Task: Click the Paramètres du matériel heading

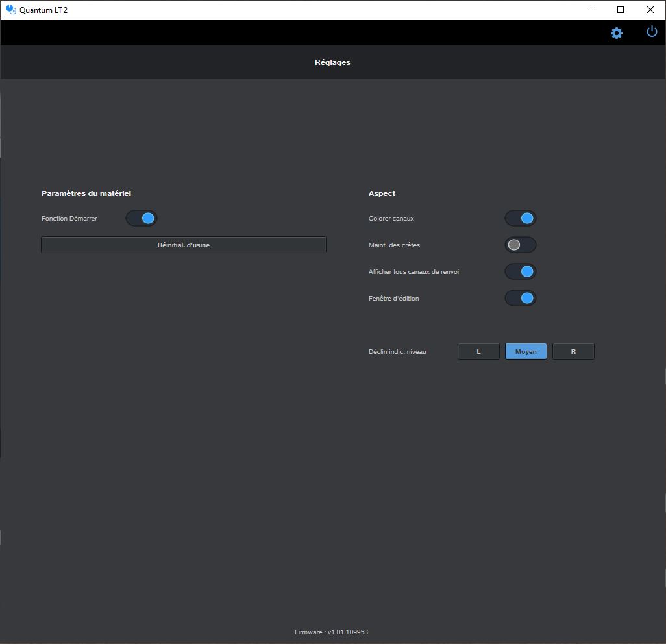Action: pyautogui.click(x=86, y=193)
